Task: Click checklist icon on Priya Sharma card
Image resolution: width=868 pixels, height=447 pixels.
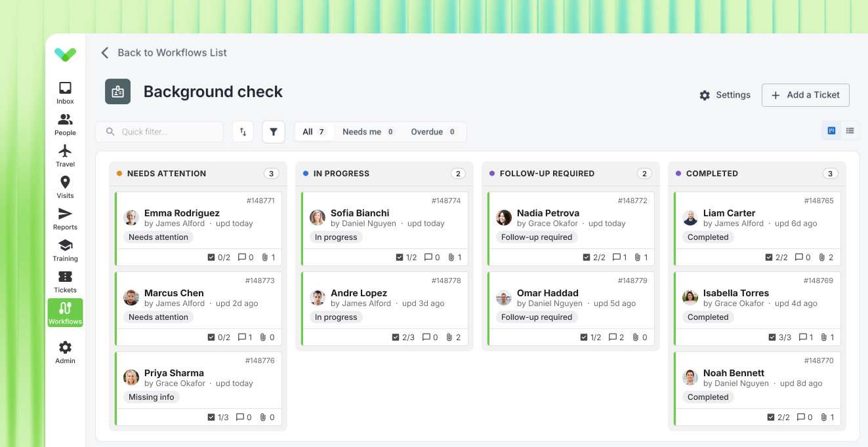Action: click(x=211, y=418)
